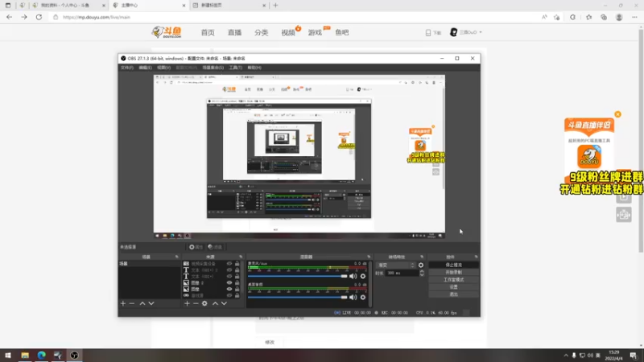Open the 分类 link in Douyu navigation
Viewport: 644px width, 362px height.
[261, 32]
